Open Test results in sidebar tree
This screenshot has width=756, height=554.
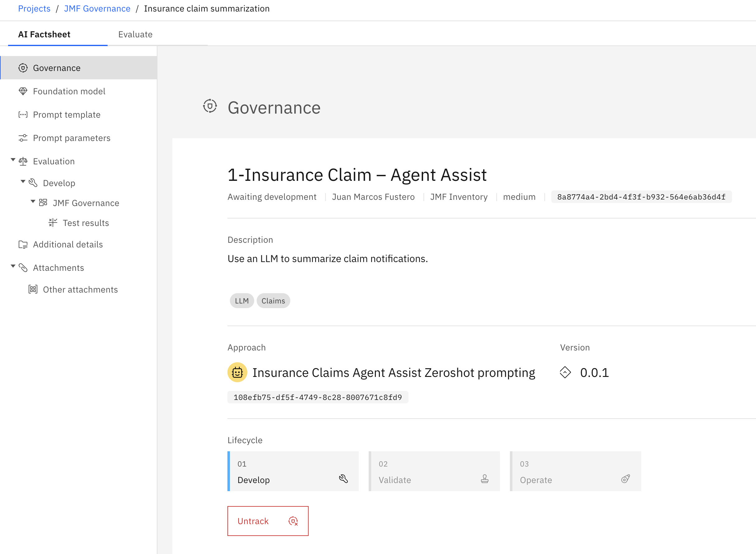click(x=86, y=223)
